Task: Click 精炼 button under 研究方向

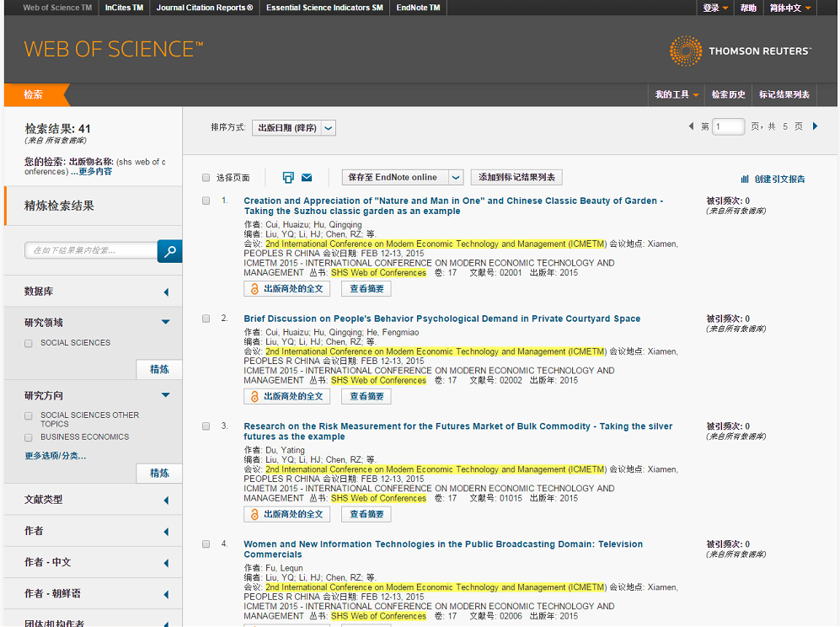Action: [159, 473]
